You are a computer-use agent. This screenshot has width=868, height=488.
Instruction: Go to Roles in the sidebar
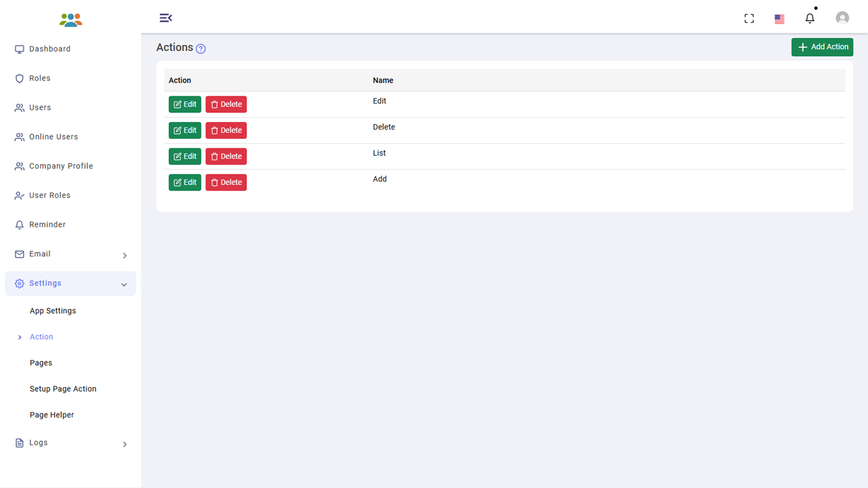(39, 78)
